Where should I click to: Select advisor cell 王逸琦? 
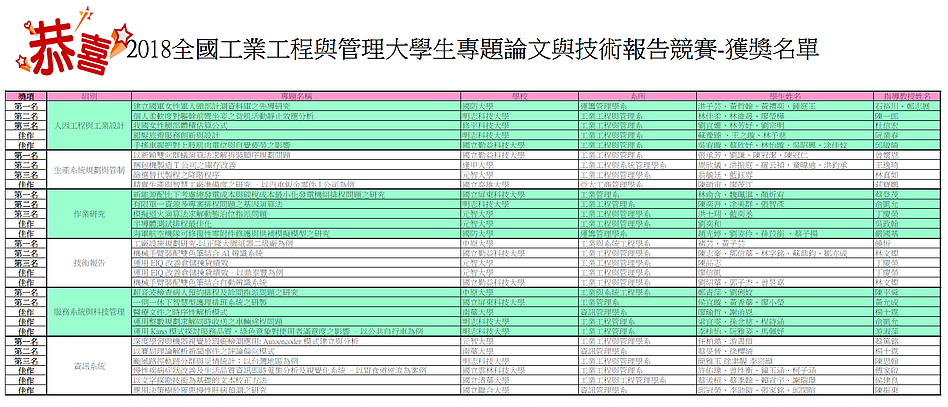[906, 165]
